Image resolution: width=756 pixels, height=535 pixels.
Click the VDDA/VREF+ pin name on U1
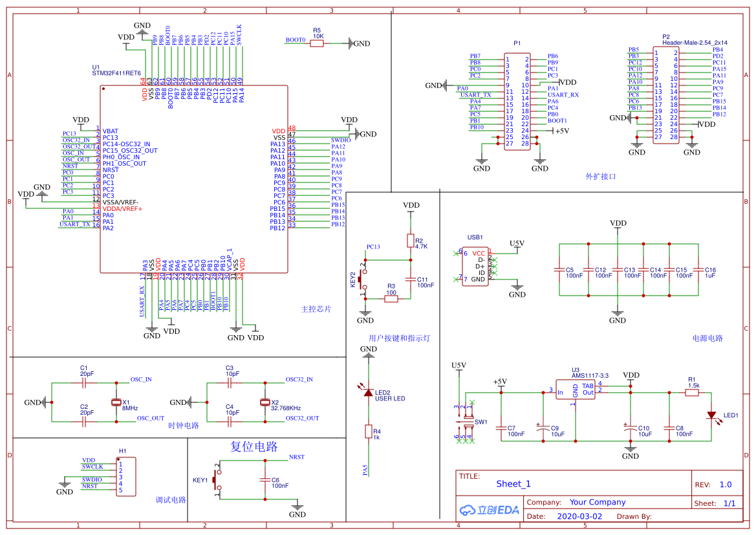pos(122,209)
